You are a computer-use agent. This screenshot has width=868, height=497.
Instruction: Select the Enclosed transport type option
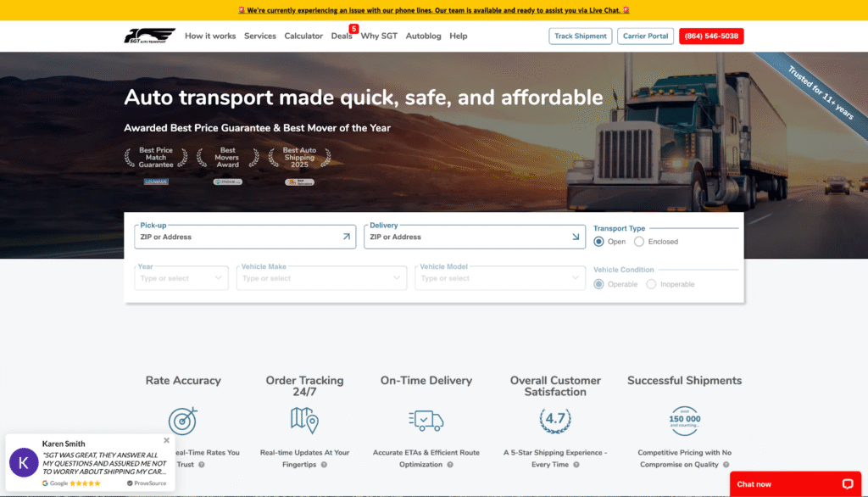click(639, 242)
